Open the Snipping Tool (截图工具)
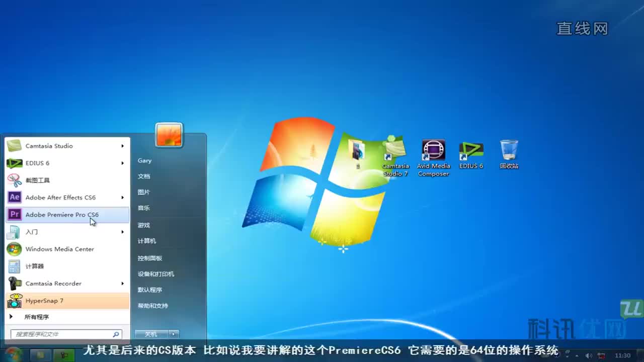Viewport: 644px width, 362px height. click(37, 180)
